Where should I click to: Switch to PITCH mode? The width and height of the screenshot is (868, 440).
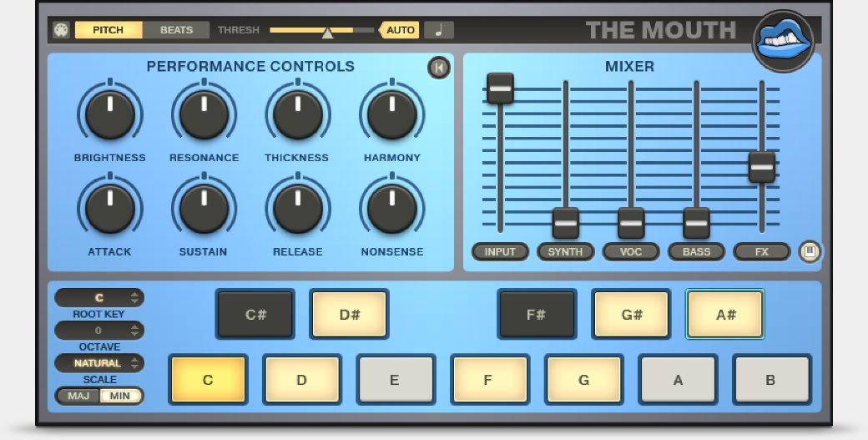[108, 30]
